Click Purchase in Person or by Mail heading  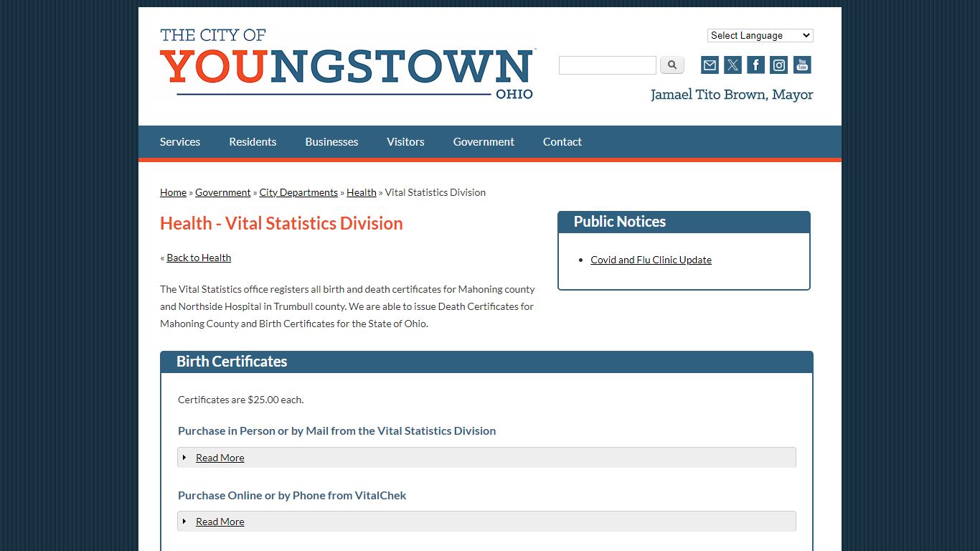click(336, 430)
